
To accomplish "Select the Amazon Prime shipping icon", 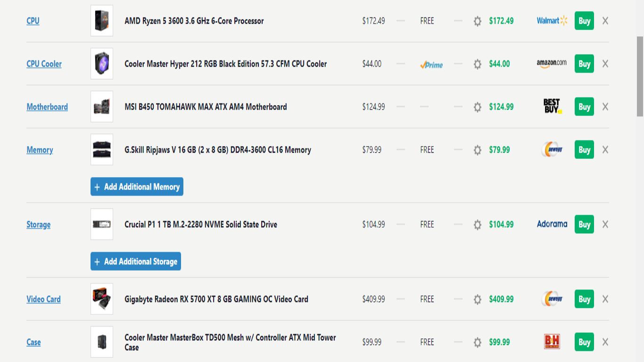I will pos(430,64).
